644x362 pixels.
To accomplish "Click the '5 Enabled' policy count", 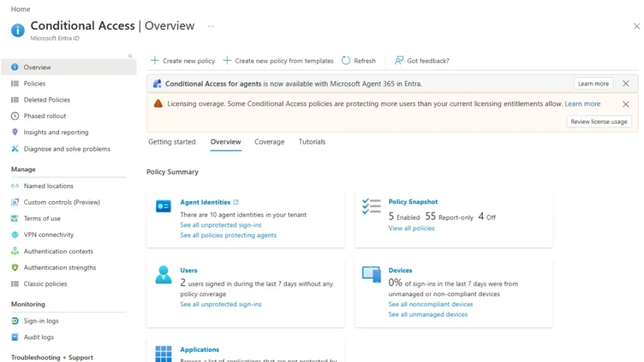I will point(404,217).
